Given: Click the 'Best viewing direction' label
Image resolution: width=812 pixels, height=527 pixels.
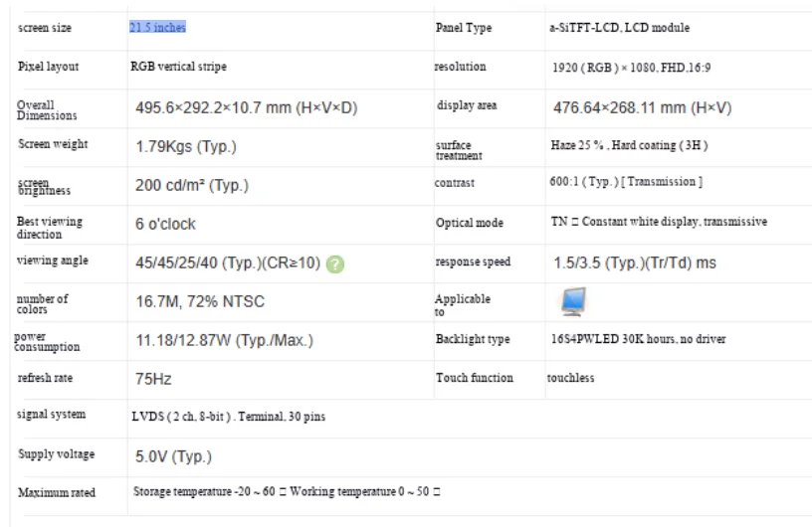Looking at the screenshot, I should 49,228.
